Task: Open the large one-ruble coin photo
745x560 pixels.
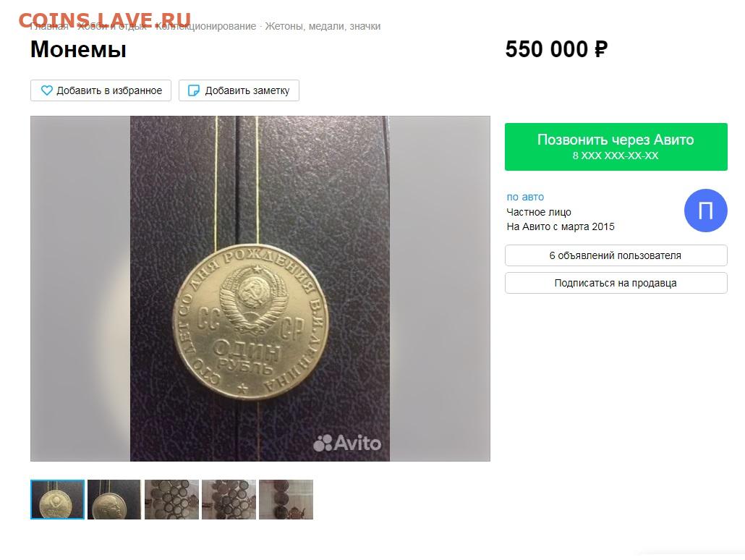Action: pyautogui.click(x=260, y=289)
